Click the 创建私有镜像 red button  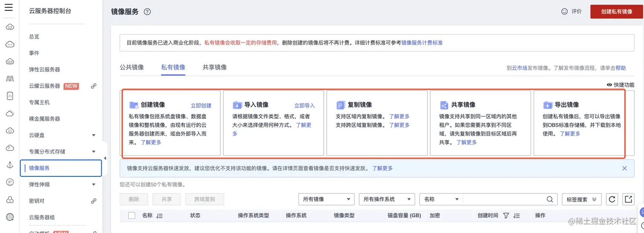point(617,12)
